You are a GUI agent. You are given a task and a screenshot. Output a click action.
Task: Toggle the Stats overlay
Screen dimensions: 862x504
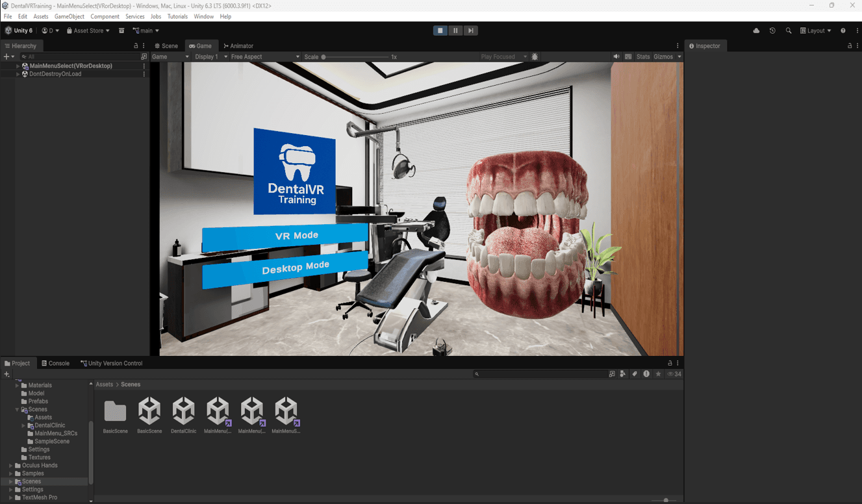[643, 57]
